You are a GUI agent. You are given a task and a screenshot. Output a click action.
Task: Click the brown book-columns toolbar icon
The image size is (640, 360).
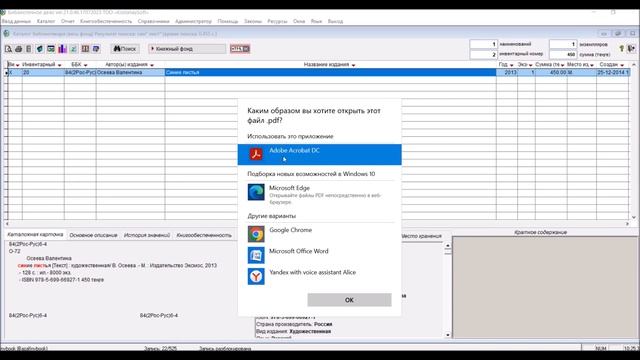tap(85, 49)
